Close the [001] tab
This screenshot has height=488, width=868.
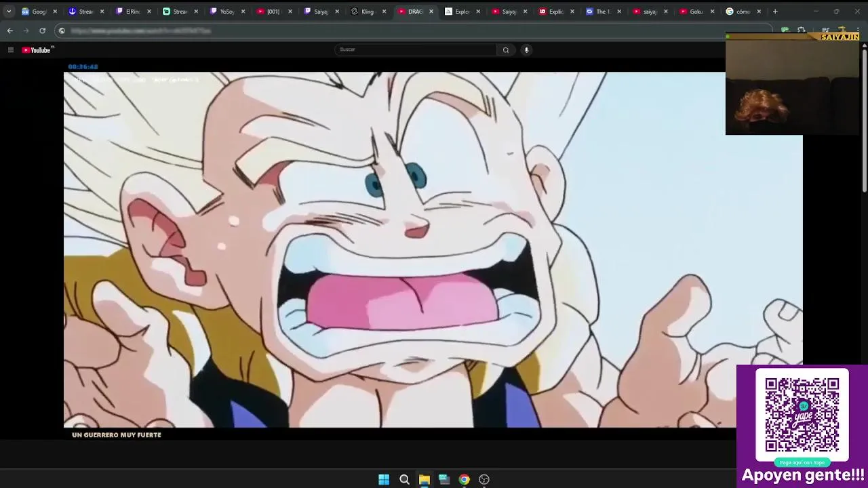tap(290, 12)
